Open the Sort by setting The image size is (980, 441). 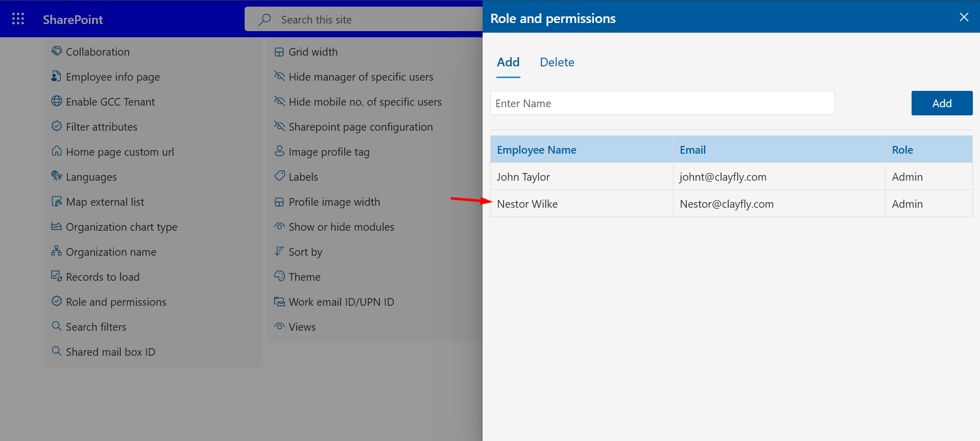click(x=305, y=252)
